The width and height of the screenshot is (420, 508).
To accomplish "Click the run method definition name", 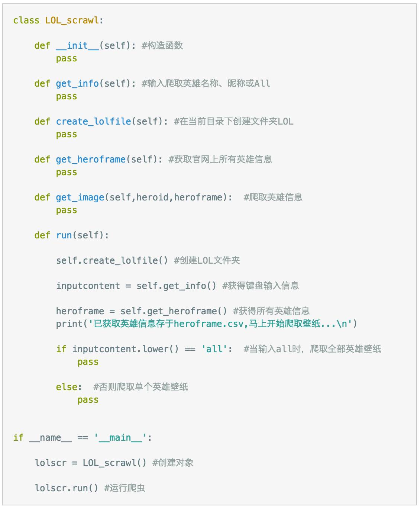I will 64,235.
